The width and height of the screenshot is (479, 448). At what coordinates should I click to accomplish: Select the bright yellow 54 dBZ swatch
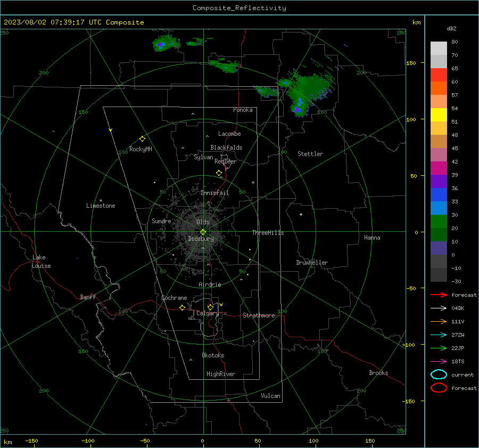(439, 115)
